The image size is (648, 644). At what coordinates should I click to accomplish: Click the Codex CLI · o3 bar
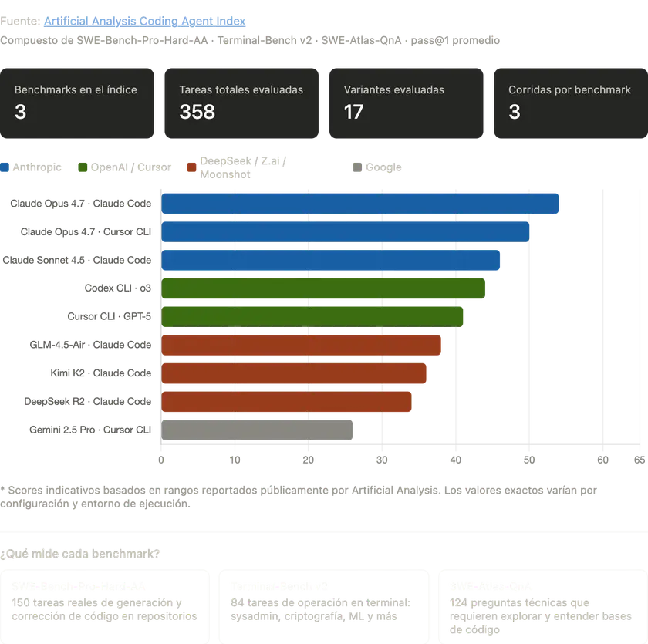pyautogui.click(x=323, y=288)
